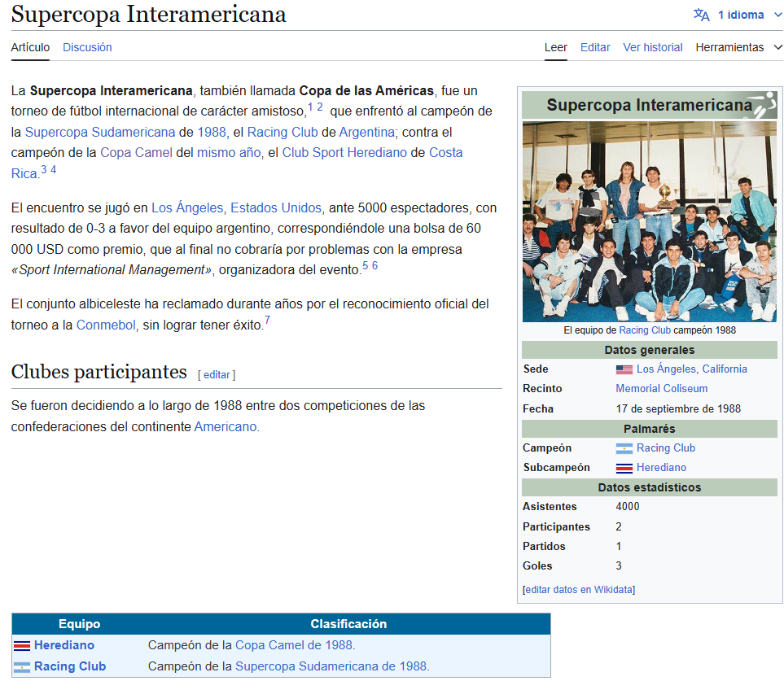Screen dimensions: 784x681
Task: Follow the Costa Rica link
Action: point(446,152)
